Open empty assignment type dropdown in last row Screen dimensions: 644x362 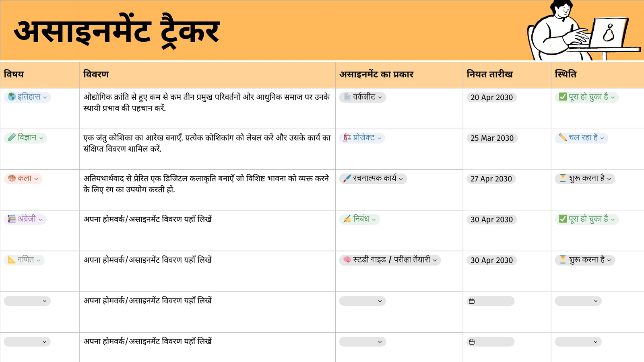coord(363,341)
